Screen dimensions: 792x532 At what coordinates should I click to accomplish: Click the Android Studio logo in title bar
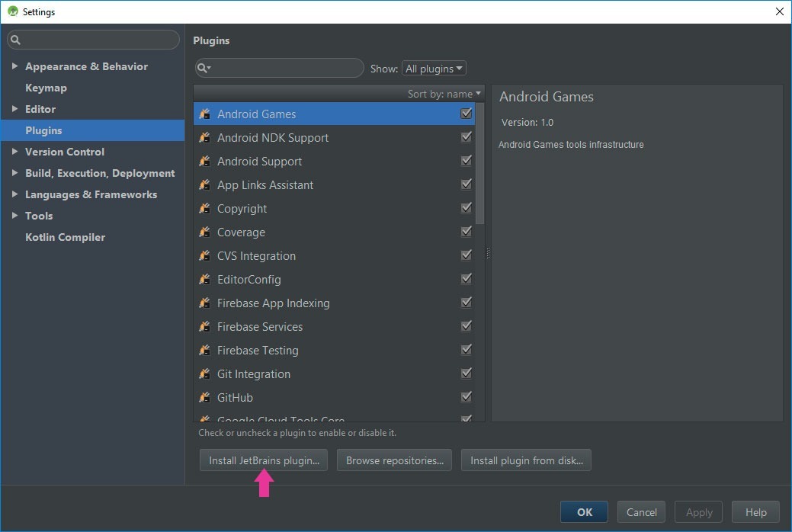[13, 11]
